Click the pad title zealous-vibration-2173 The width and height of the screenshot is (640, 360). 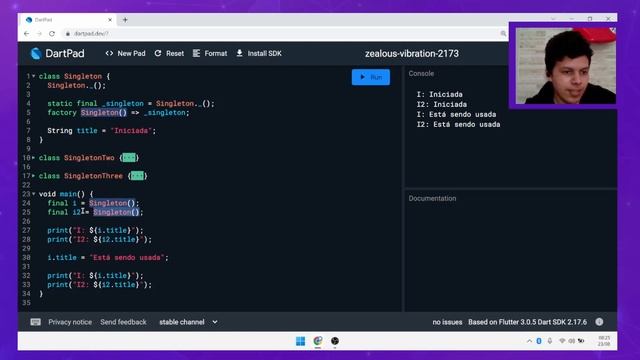click(412, 53)
